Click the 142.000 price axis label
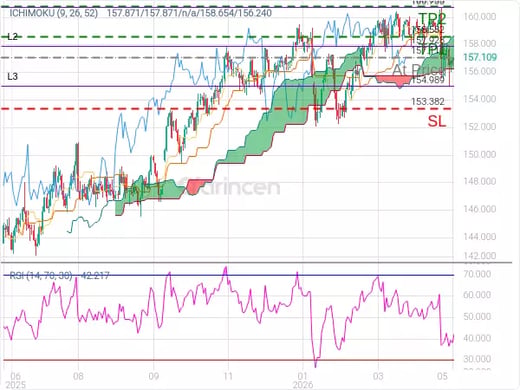The height and width of the screenshot is (390, 520). pyautogui.click(x=480, y=256)
